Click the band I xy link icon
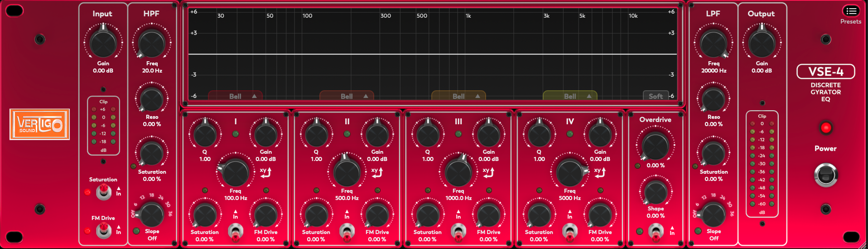The width and height of the screenshot is (868, 249). coord(265,172)
